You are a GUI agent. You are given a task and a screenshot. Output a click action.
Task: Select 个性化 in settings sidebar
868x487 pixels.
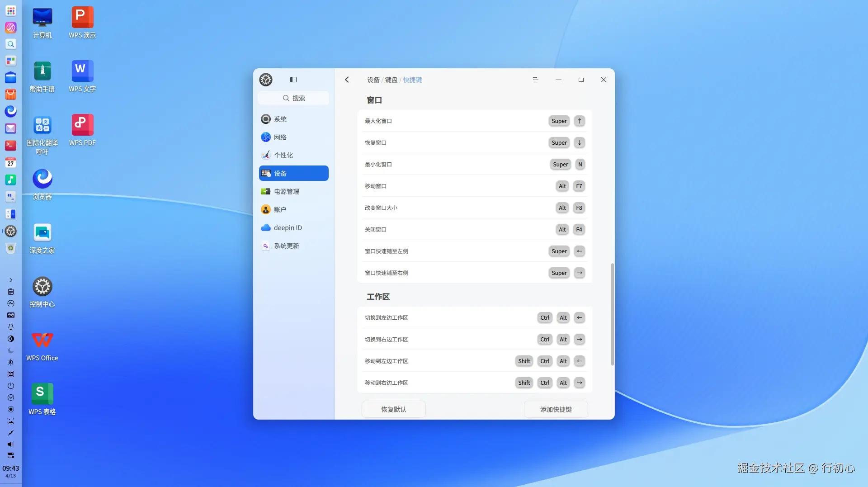pyautogui.click(x=294, y=155)
